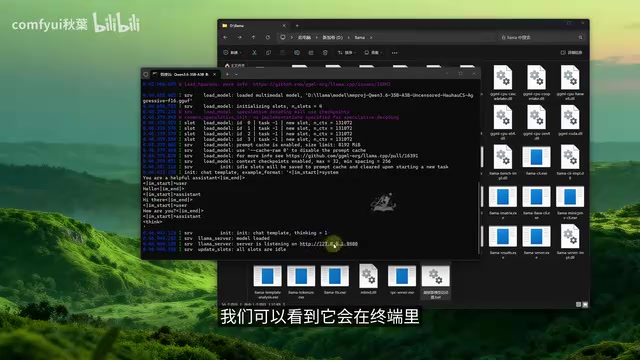This screenshot has height=360, width=640.
Task: Select the llama-bench-impl.dll file
Action: coord(503,162)
